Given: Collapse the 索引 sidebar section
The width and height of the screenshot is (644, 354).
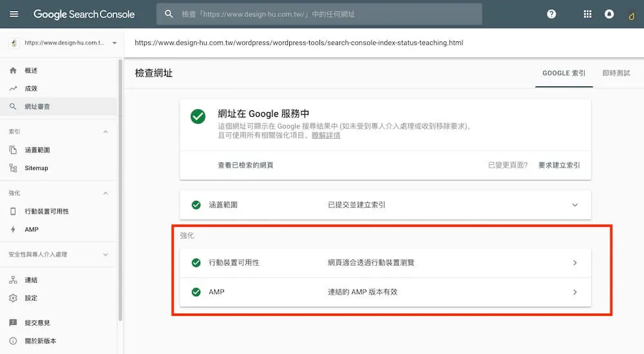Looking at the screenshot, I should pyautogui.click(x=106, y=132).
